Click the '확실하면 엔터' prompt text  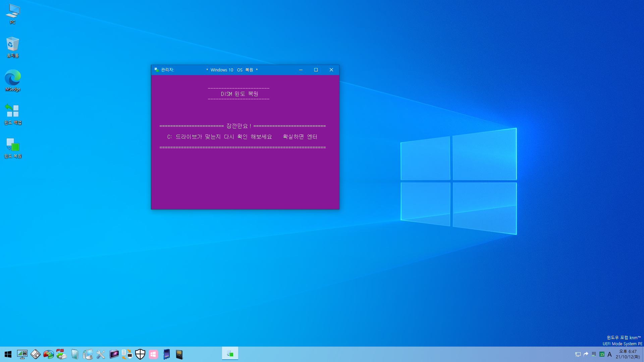(300, 137)
